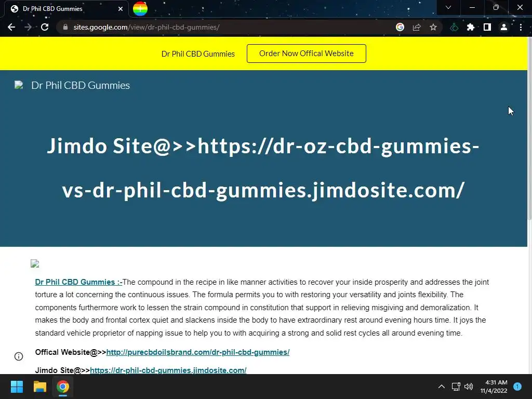Click the forward navigation arrow

point(28,27)
